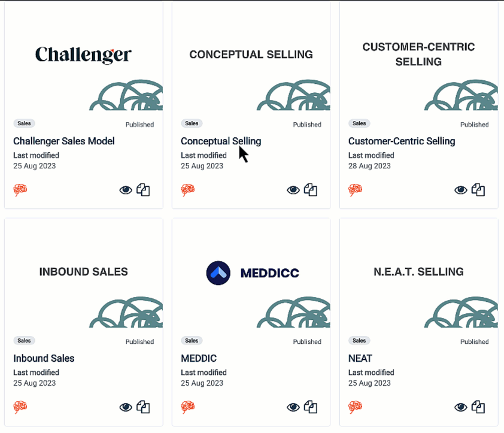The width and height of the screenshot is (504, 433).
Task: Select the Challenger logo thumbnail
Action: click(x=83, y=55)
